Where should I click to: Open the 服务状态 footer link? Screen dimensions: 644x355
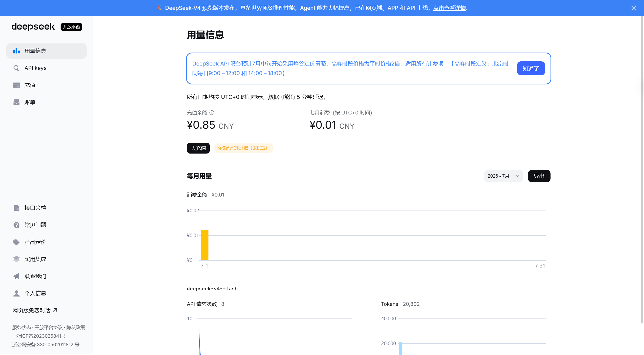21,328
